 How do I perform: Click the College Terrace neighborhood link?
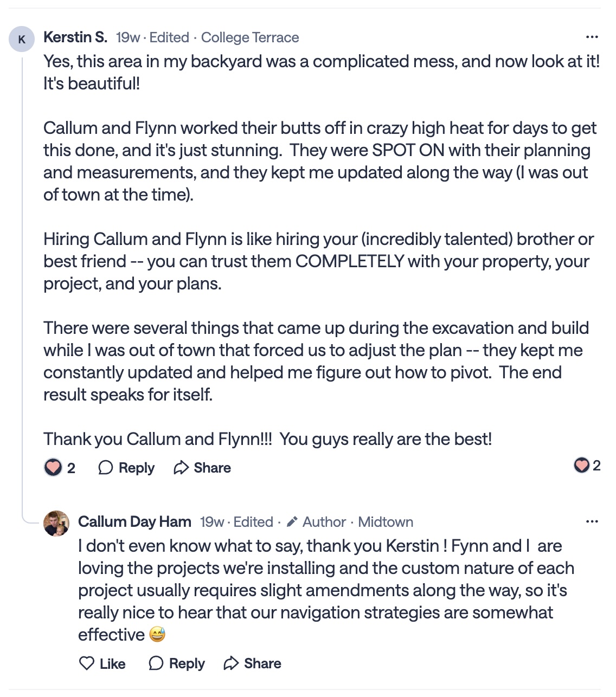(x=250, y=37)
